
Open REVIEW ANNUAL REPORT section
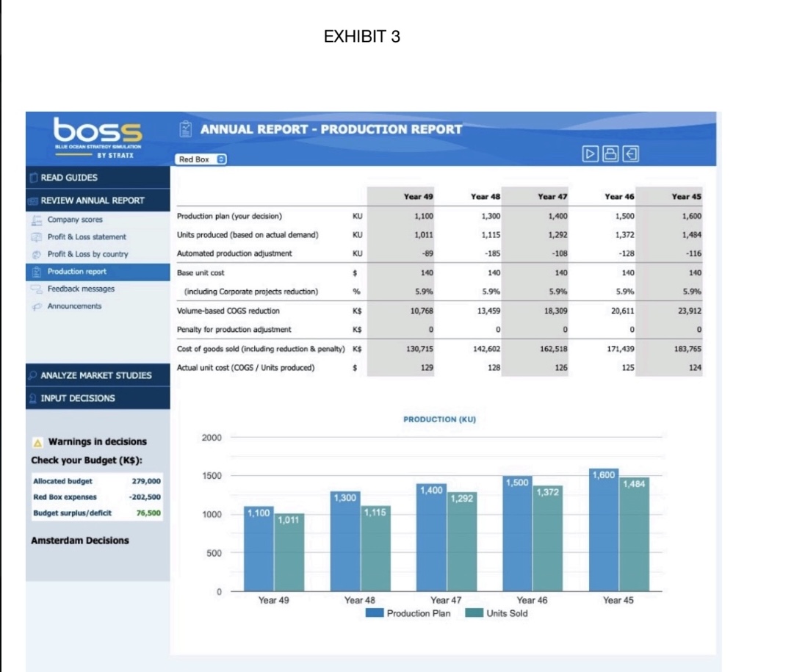[98, 200]
